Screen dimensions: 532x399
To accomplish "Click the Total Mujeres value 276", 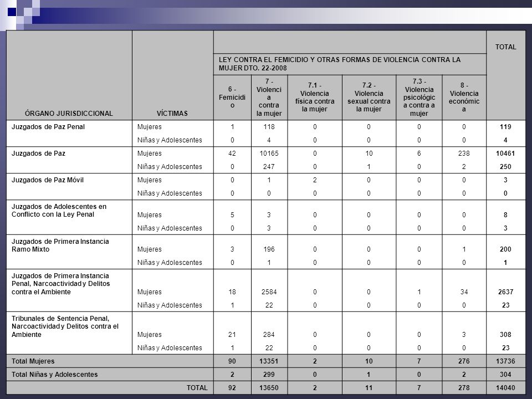I will [x=464, y=361].
